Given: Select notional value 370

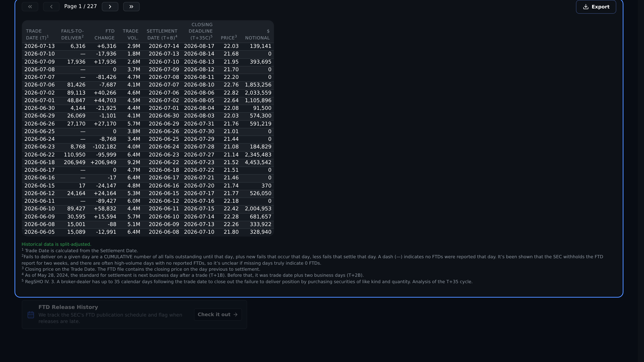Looking at the screenshot, I should click(266, 186).
